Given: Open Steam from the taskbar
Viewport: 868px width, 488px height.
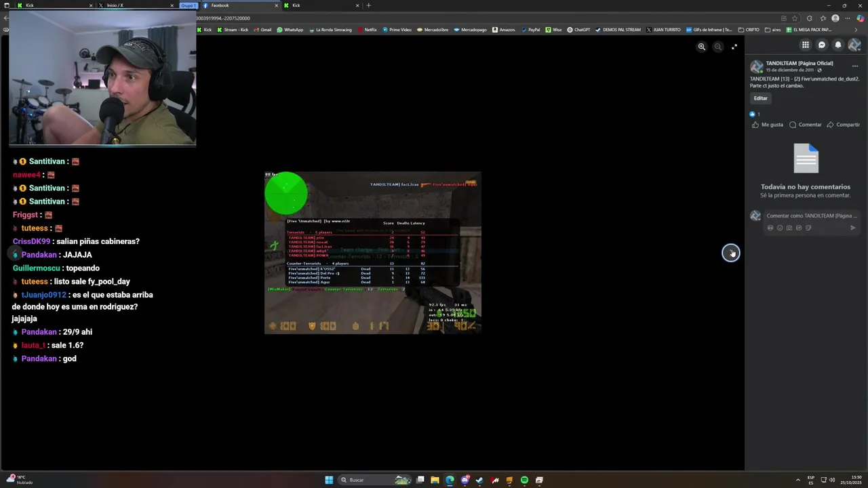Looking at the screenshot, I should [479, 480].
